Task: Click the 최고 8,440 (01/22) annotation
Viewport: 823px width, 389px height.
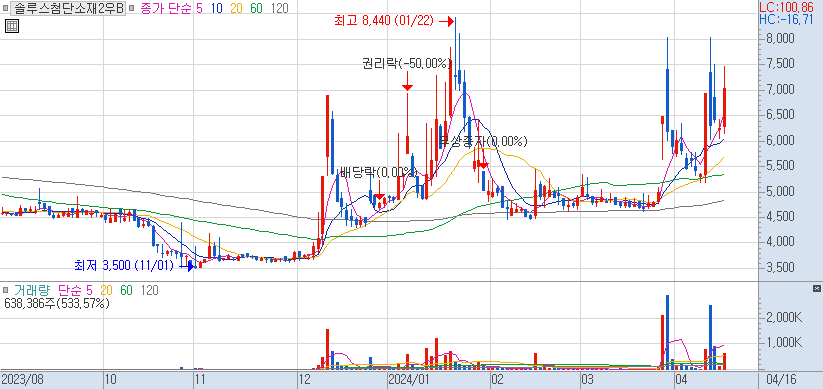Action: coord(383,21)
